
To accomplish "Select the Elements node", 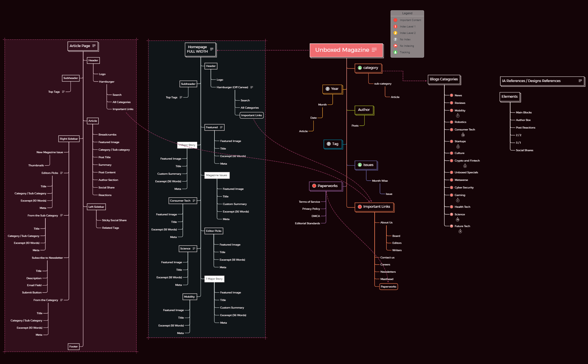I will (509, 97).
